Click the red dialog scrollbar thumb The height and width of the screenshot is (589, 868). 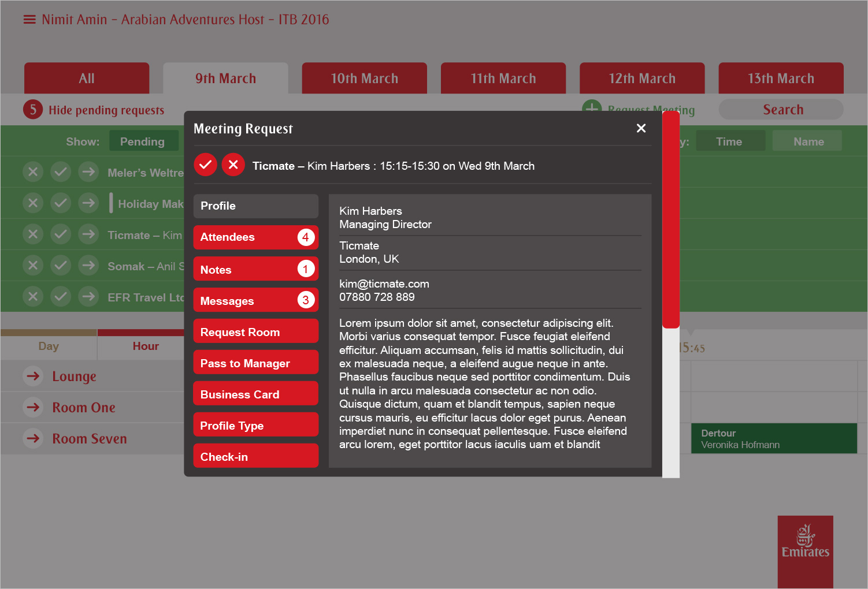pyautogui.click(x=670, y=219)
